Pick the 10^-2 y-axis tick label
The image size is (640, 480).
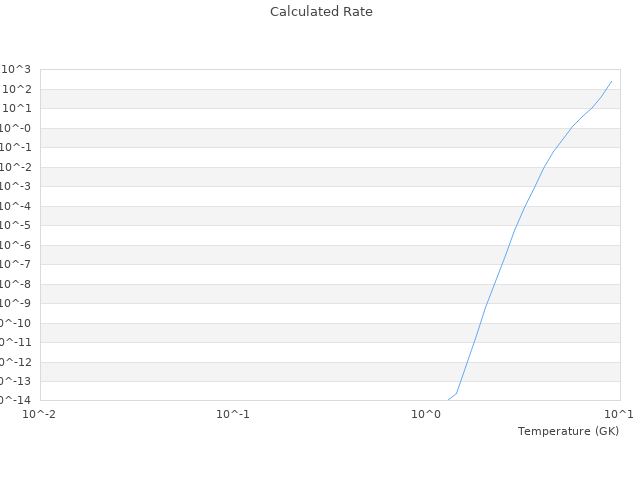[16, 167]
